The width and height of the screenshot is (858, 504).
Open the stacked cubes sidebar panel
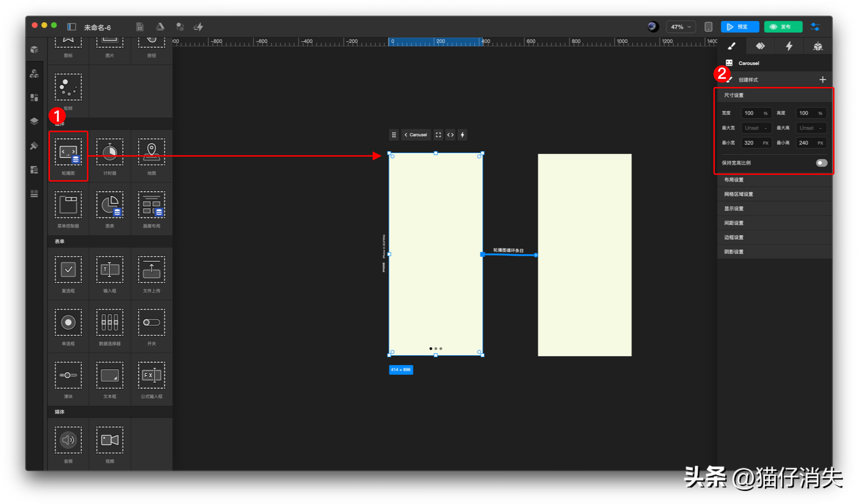pos(34,74)
